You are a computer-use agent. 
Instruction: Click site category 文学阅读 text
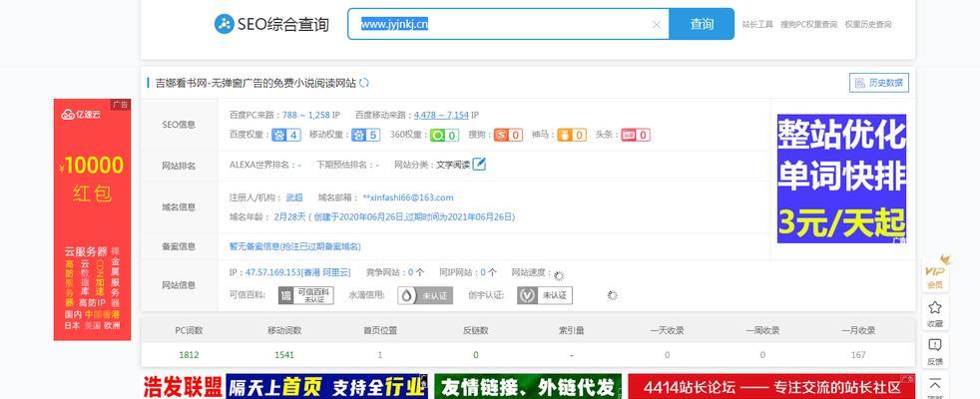[x=452, y=165]
